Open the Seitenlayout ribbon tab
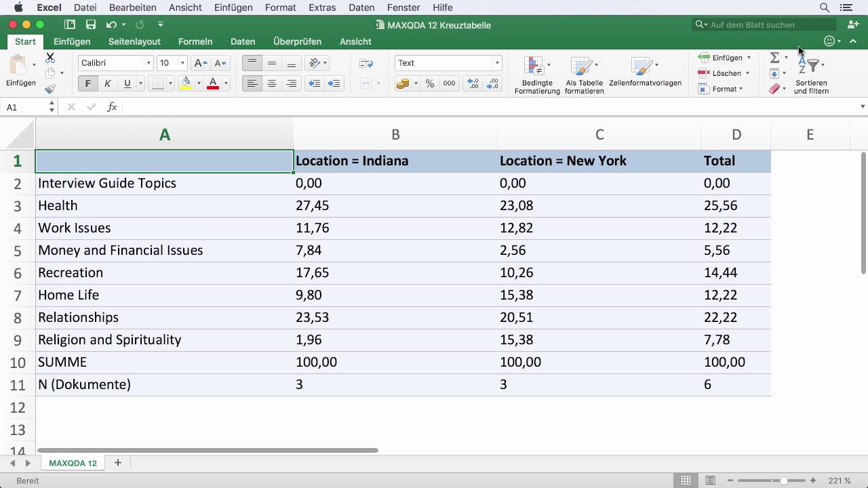This screenshot has width=868, height=488. click(x=134, y=41)
